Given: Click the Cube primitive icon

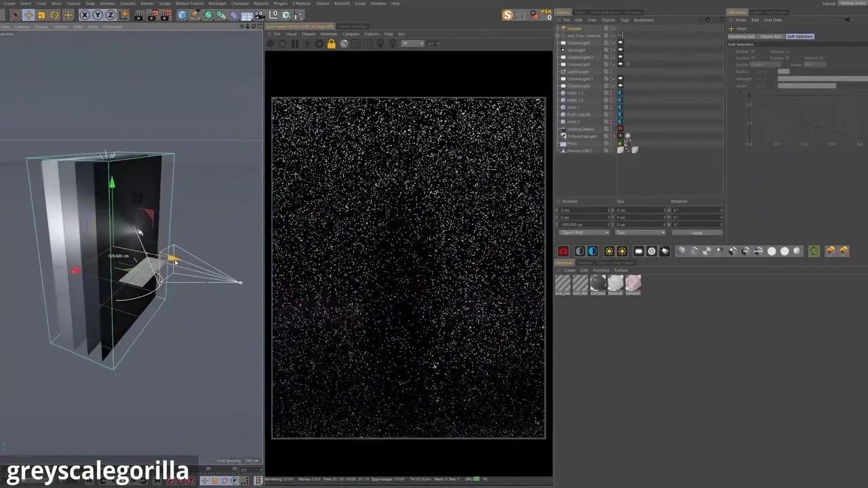Looking at the screenshot, I should (182, 15).
